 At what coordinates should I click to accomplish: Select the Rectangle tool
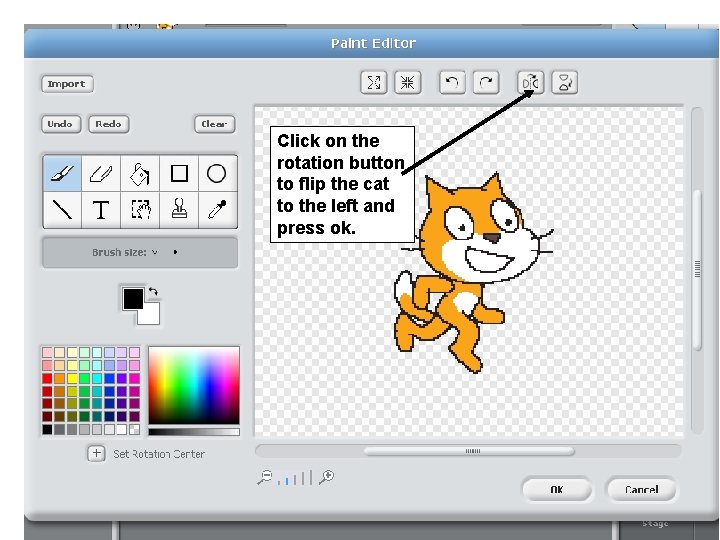[179, 174]
